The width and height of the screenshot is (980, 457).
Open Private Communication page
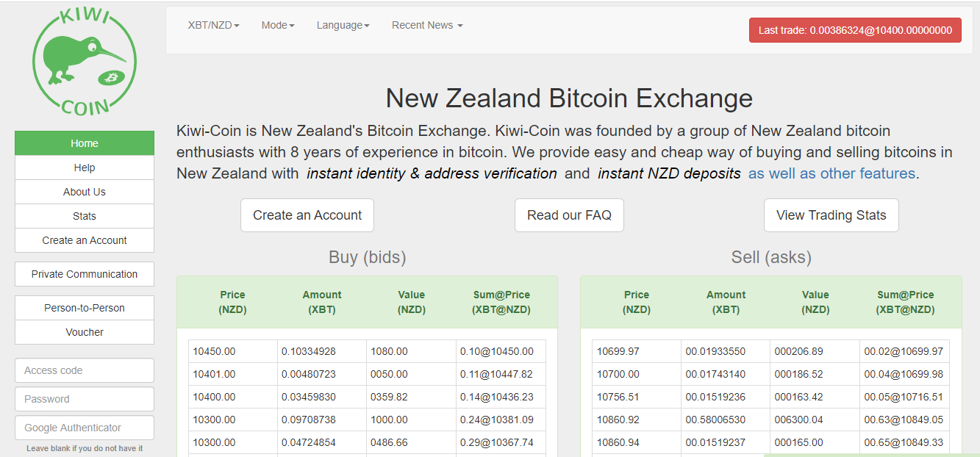(x=85, y=274)
